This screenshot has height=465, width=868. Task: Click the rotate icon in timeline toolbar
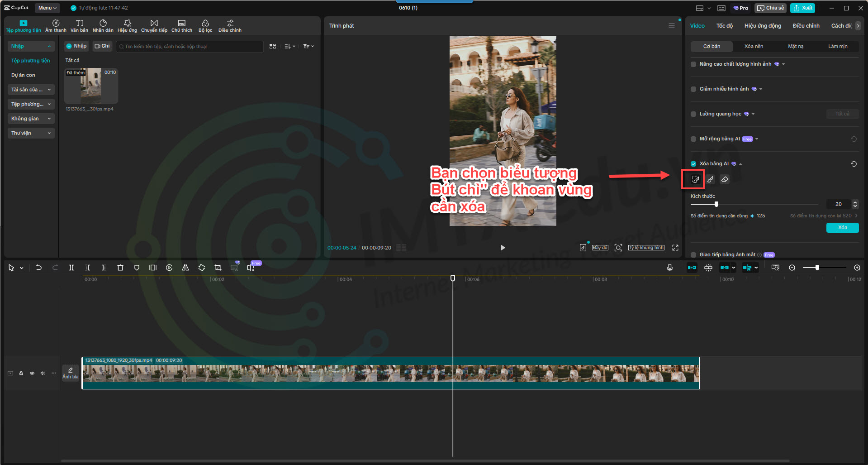click(202, 268)
